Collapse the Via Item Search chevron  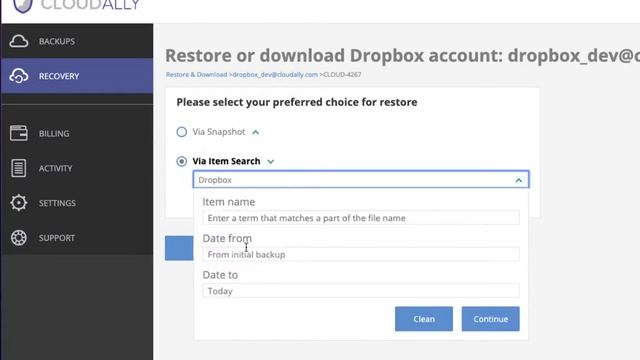pyautogui.click(x=271, y=162)
